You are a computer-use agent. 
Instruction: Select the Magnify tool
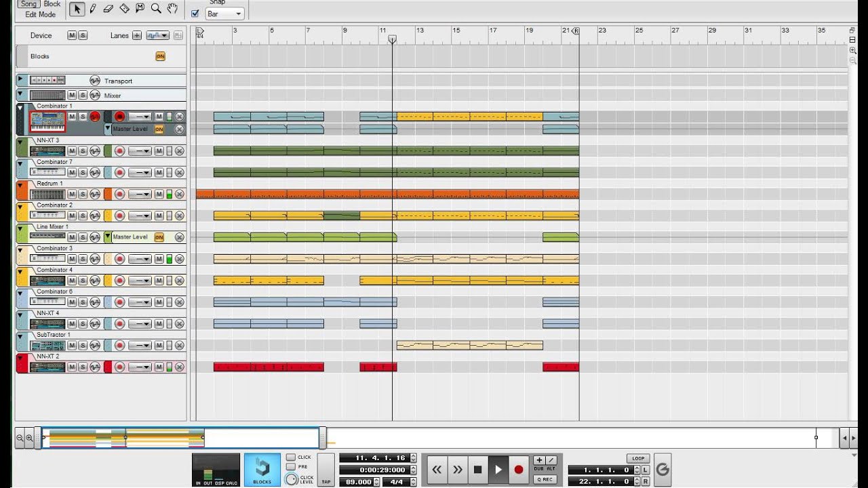point(156,9)
